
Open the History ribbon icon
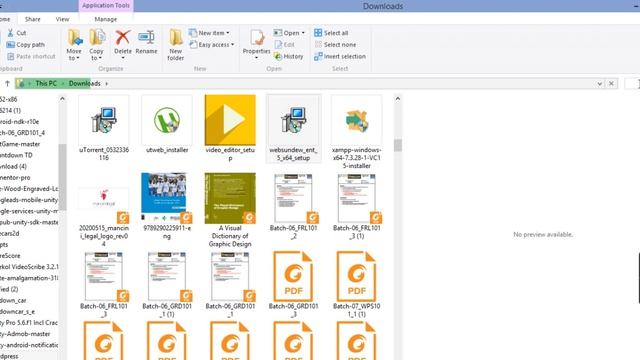278,56
